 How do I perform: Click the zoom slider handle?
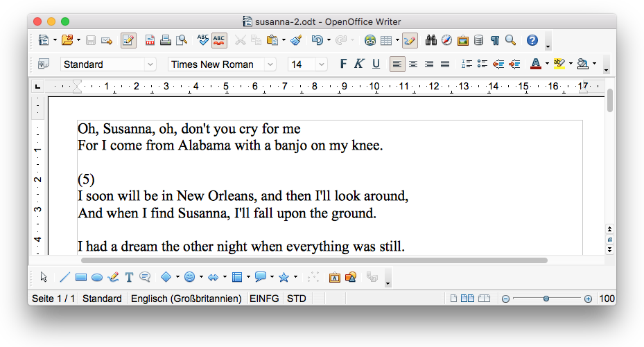click(x=546, y=299)
